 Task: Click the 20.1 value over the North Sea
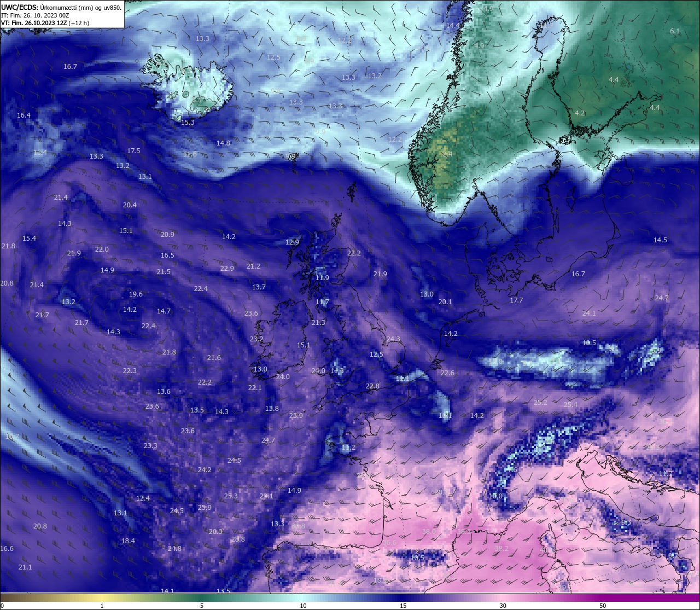445,302
